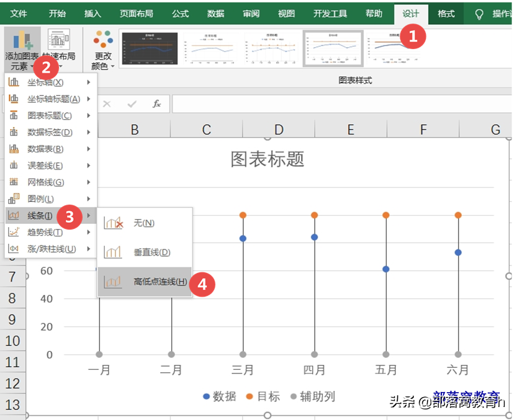The width and height of the screenshot is (517, 420).
Task: Click the 无(N) lines icon
Action: click(x=113, y=223)
